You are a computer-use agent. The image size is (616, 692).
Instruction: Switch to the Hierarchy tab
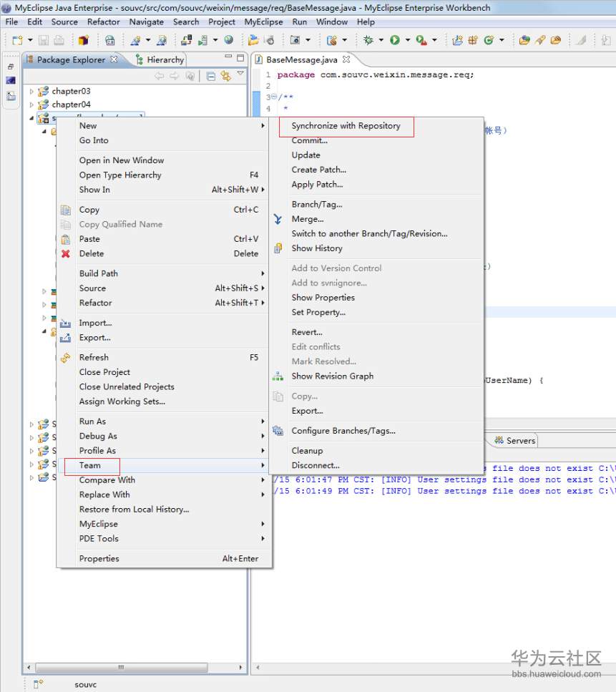(160, 59)
